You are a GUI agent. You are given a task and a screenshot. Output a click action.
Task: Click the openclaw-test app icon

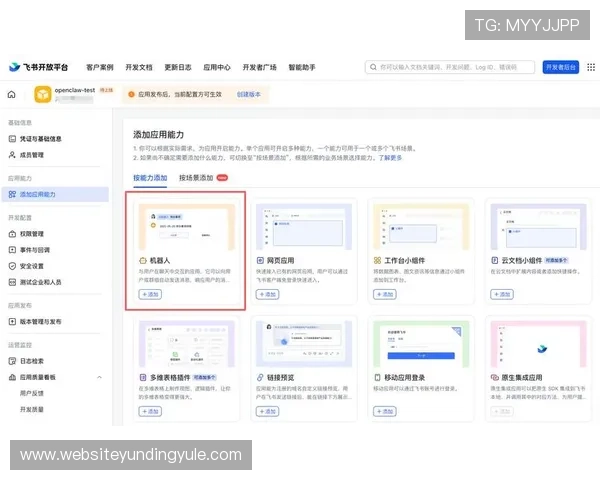(42, 95)
